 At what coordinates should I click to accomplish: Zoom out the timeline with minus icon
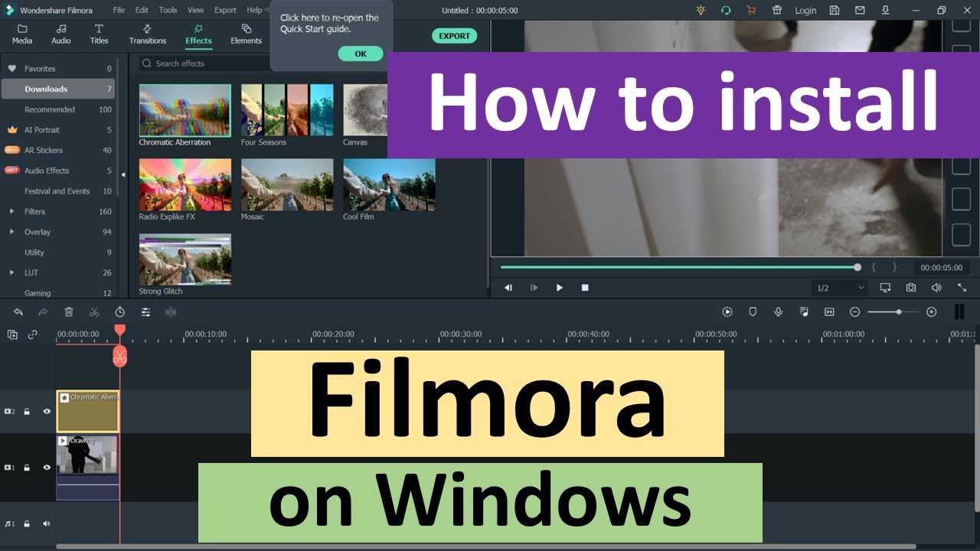[x=855, y=312]
